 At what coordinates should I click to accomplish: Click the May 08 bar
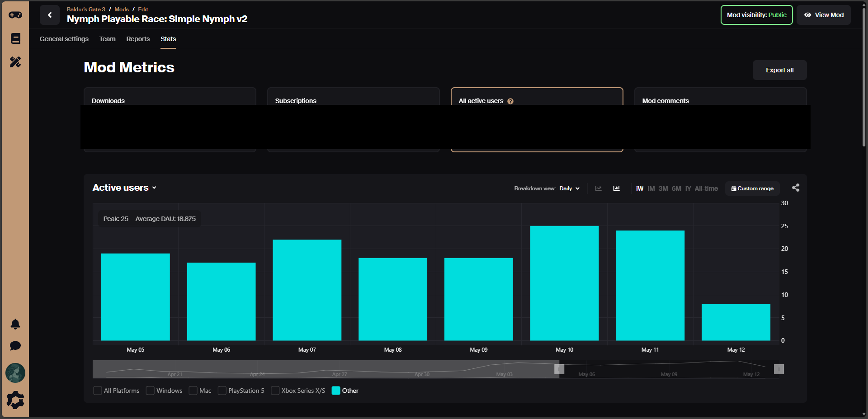coord(393,299)
